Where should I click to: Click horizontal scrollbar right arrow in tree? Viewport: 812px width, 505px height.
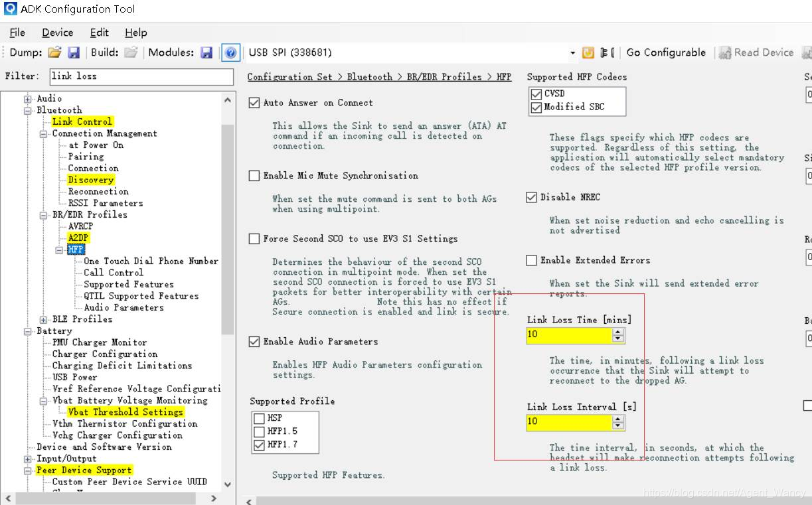tap(214, 498)
